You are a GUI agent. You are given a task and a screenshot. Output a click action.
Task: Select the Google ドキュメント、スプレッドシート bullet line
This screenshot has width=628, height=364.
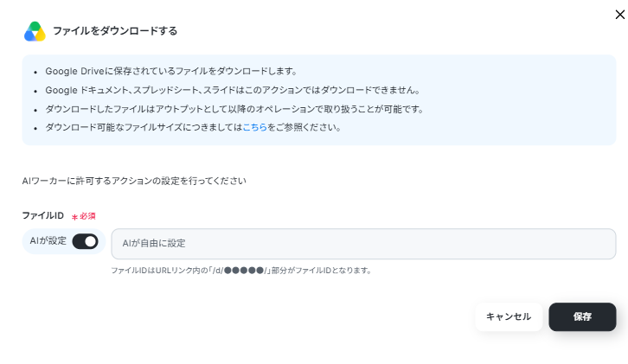233,90
